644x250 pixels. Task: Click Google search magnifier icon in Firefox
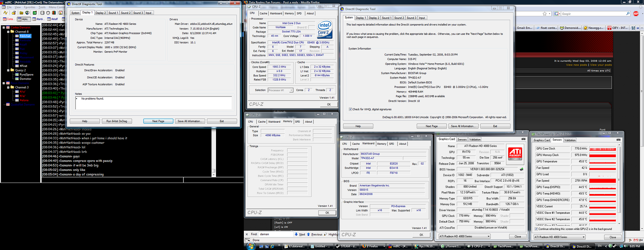pyautogui.click(x=628, y=14)
